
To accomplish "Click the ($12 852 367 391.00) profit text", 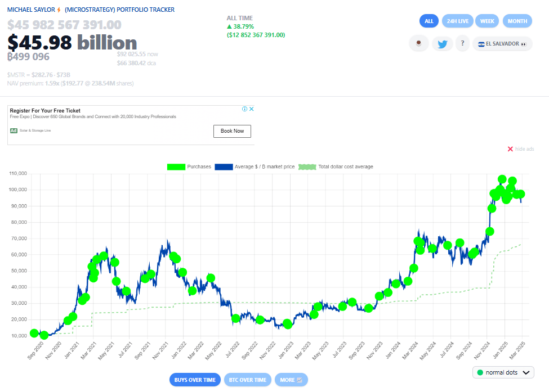I will coord(256,35).
